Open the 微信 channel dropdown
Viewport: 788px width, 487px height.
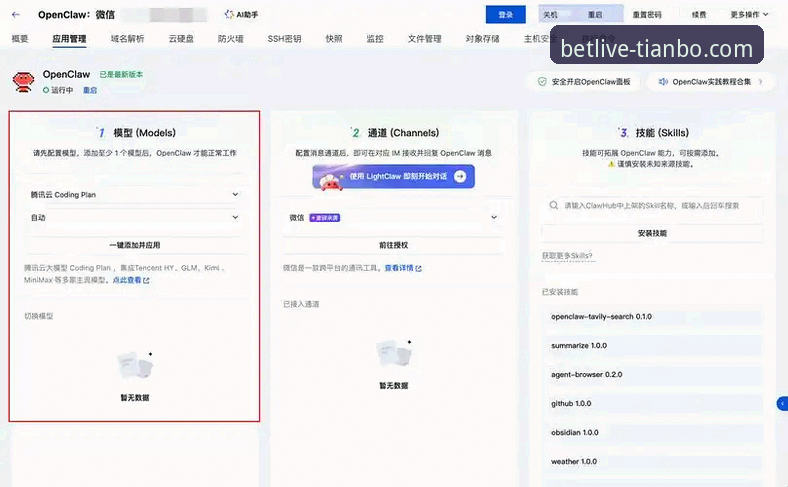click(393, 218)
